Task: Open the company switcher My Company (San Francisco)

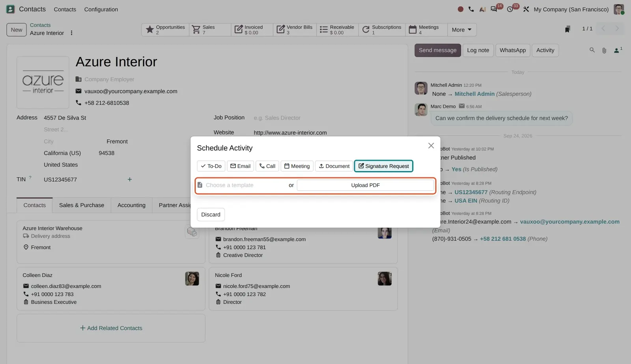Action: (571, 9)
